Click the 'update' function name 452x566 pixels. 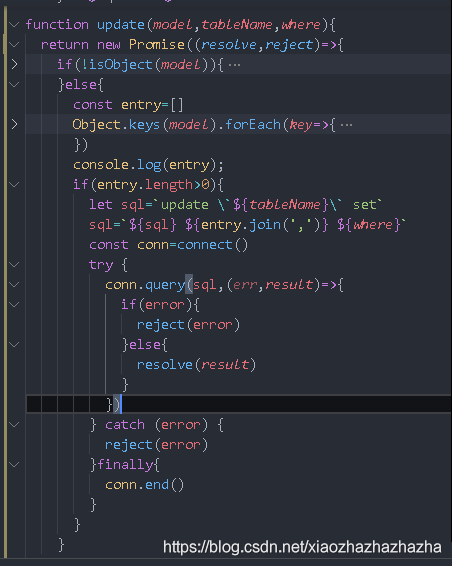121,25
